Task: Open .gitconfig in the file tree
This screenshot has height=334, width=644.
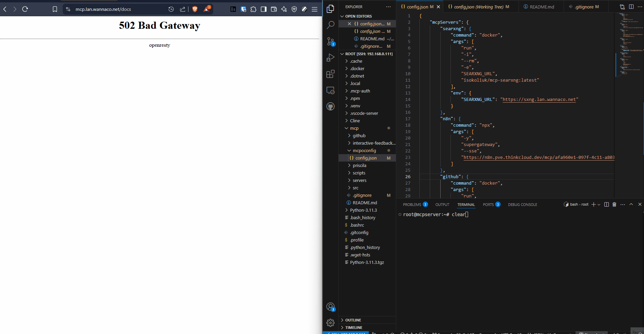Action: pyautogui.click(x=367, y=233)
